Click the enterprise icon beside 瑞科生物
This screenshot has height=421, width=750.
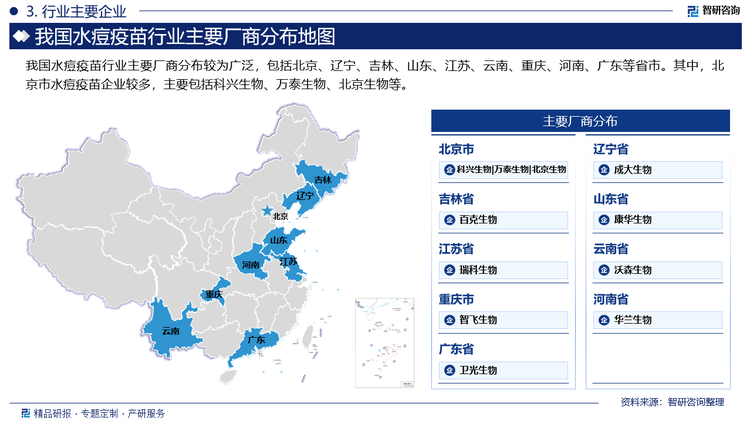click(449, 270)
